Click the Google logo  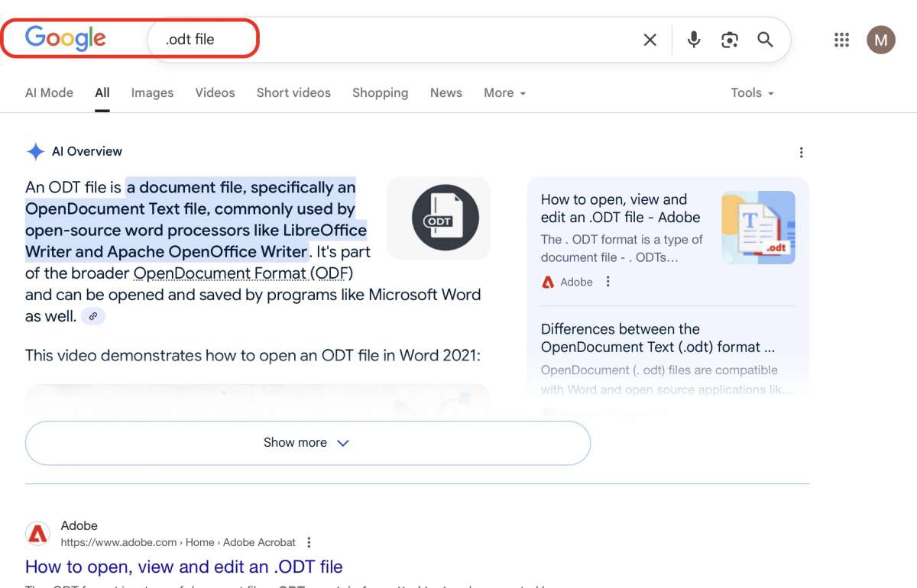pyautogui.click(x=66, y=38)
